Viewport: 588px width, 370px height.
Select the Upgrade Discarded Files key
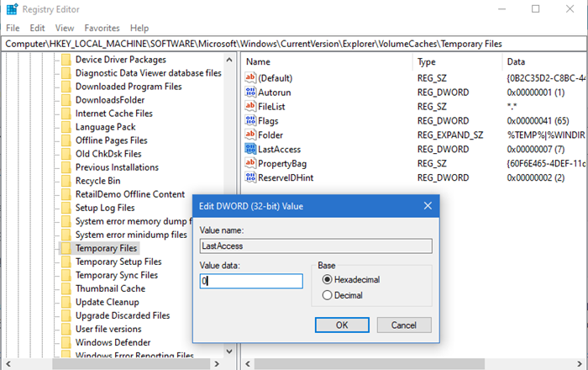point(123,316)
